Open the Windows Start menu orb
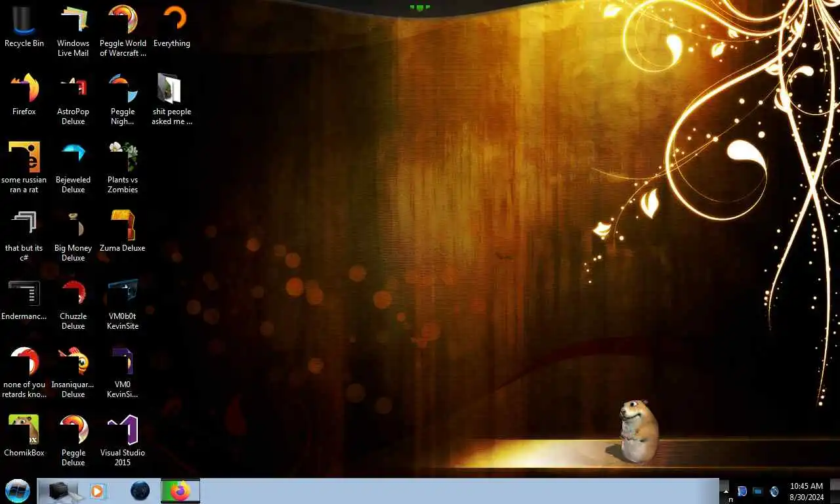 click(18, 491)
